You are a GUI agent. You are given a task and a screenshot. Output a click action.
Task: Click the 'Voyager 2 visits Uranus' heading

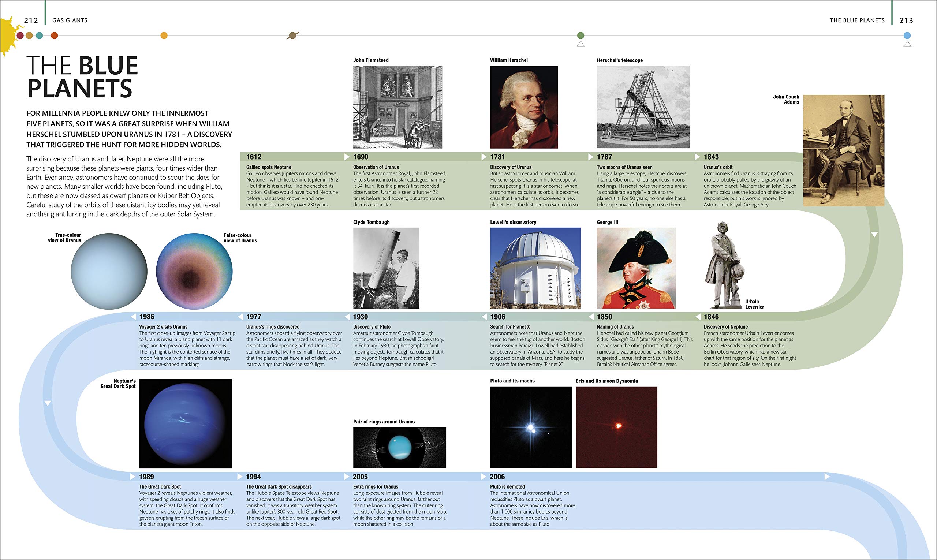click(163, 327)
